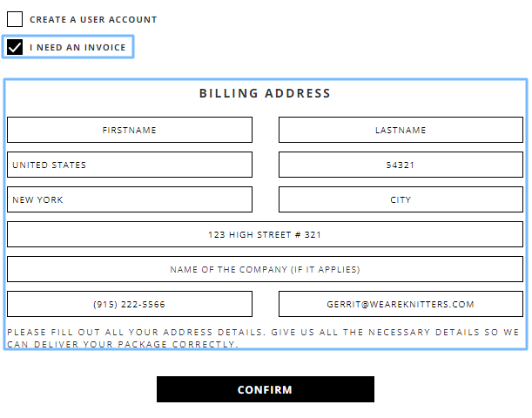
Task: Click the Create a User Account label
Action: [x=93, y=20]
